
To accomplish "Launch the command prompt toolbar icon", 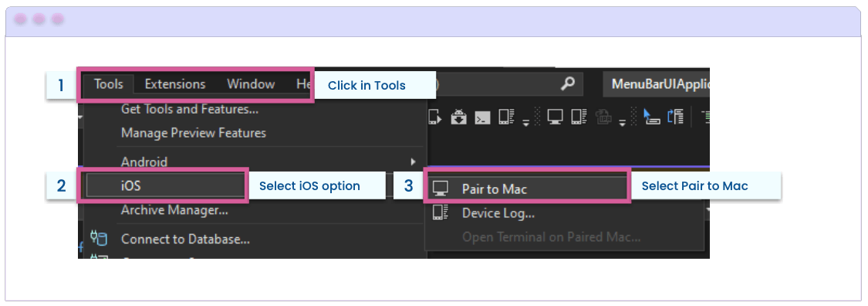I will pyautogui.click(x=483, y=117).
